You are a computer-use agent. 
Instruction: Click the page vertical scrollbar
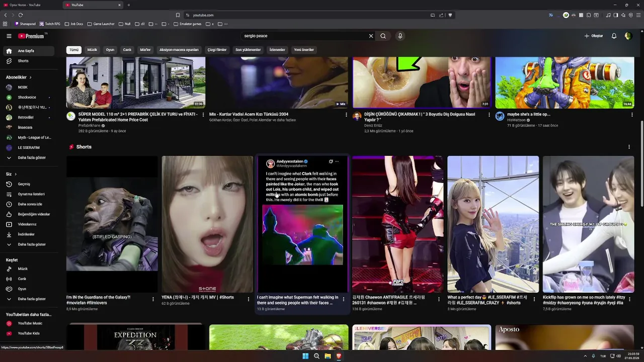click(641, 163)
